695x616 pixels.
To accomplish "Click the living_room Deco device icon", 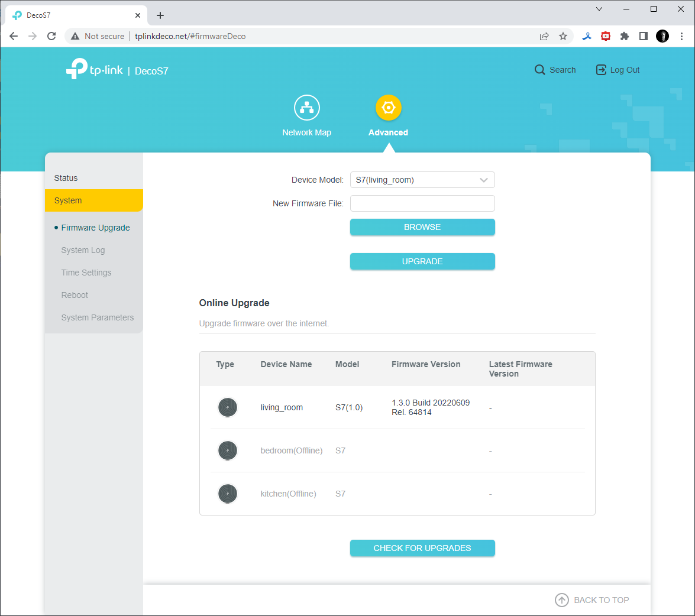I will (227, 407).
